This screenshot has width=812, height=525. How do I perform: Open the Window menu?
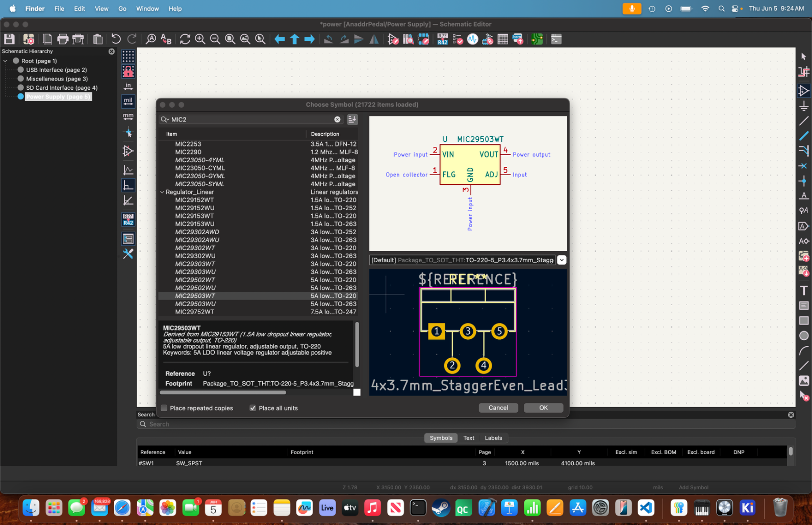[147, 9]
